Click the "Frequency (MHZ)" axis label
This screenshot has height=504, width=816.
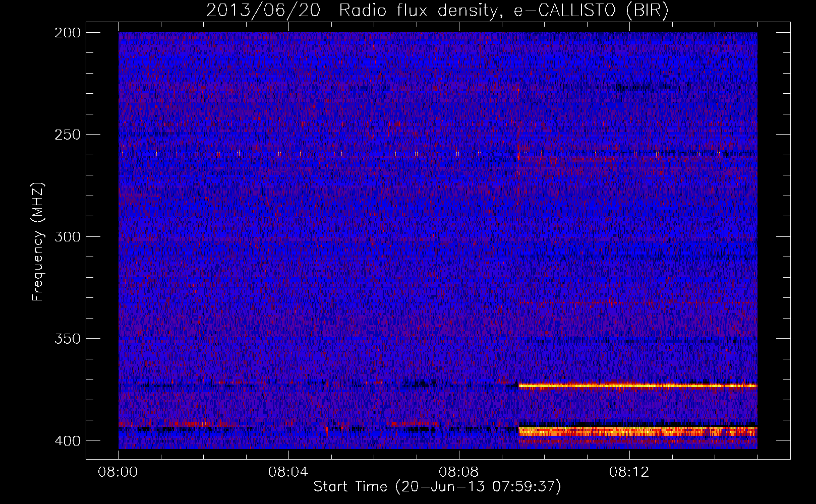coord(38,242)
